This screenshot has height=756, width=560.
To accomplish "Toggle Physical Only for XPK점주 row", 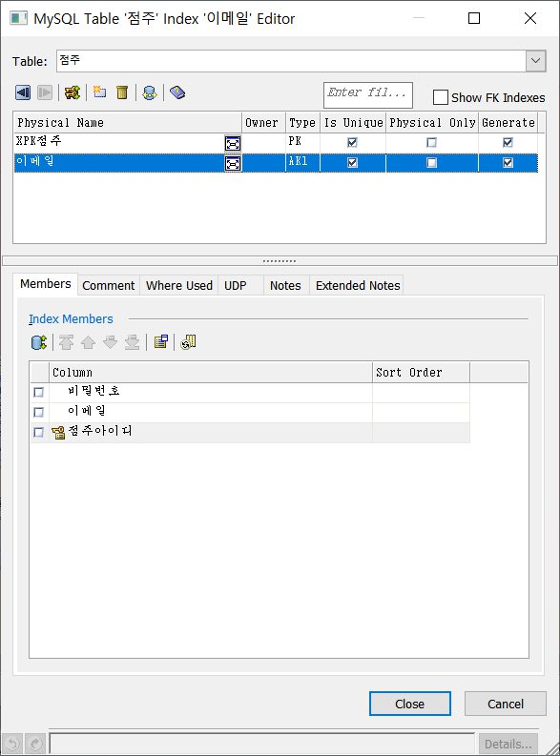I will point(431,143).
